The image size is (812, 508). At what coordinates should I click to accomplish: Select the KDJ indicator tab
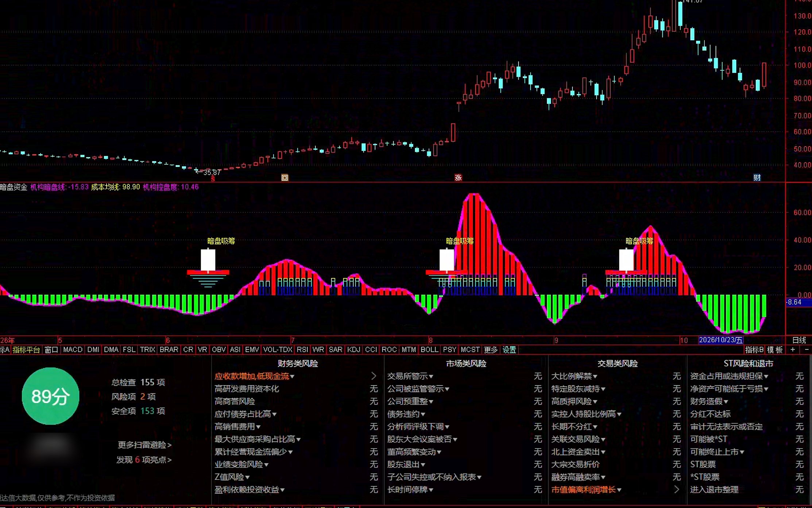(353, 350)
